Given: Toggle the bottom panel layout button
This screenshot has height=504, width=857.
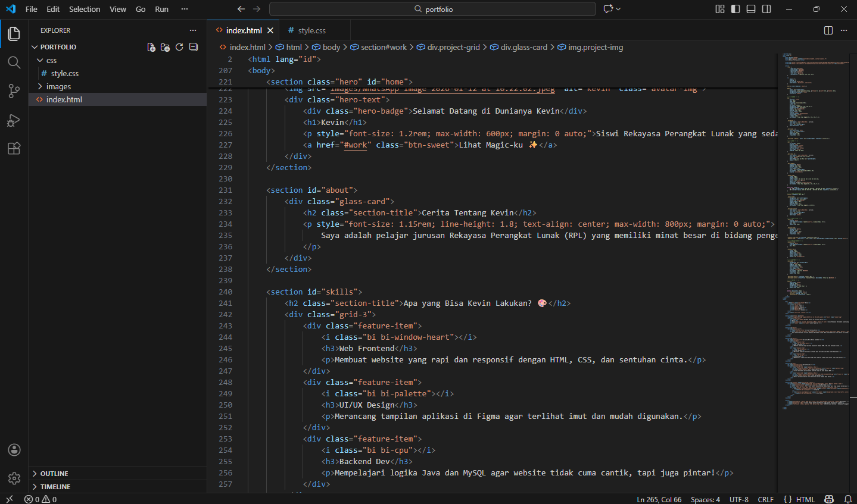Looking at the screenshot, I should tap(751, 9).
